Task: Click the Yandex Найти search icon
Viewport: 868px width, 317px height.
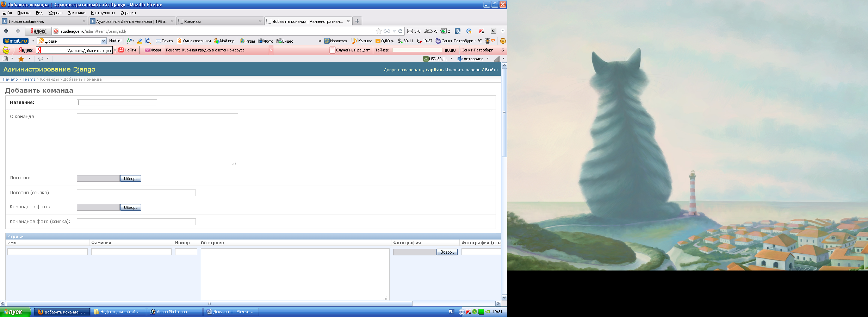Action: [121, 50]
